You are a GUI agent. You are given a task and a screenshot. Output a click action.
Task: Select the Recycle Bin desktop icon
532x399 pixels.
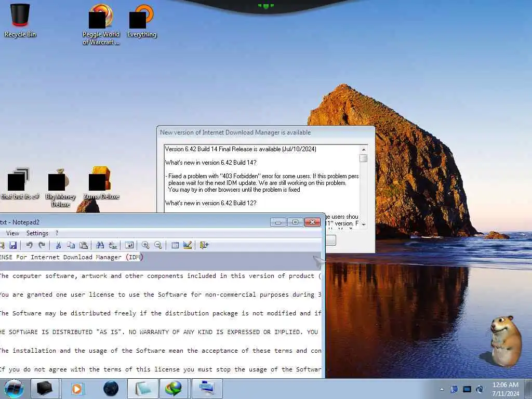(20, 20)
